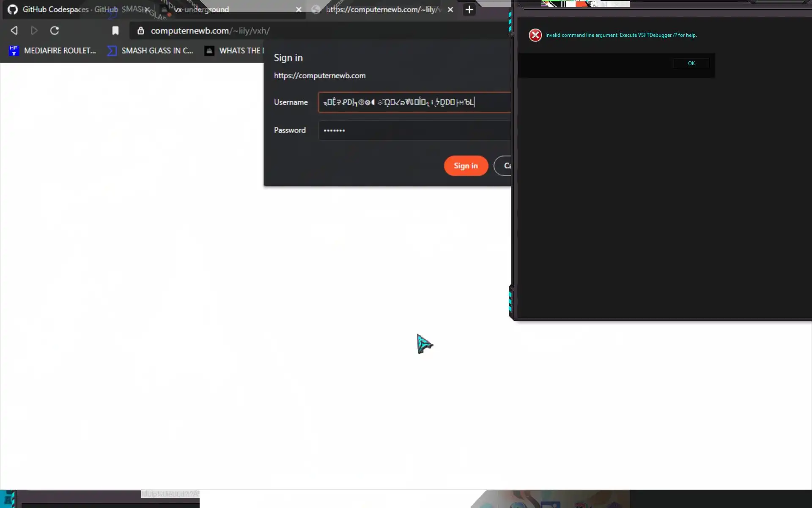Reload the current page
812x508 pixels.
55,30
